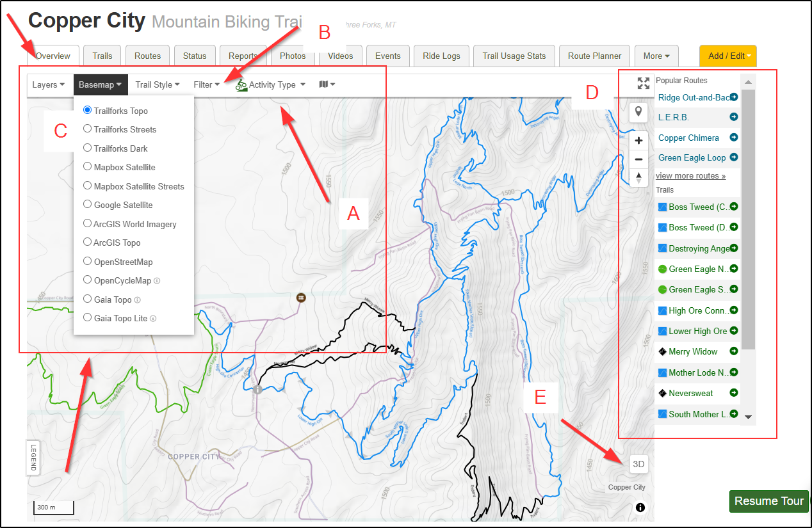Open the Copper Chimera route link
Viewport: 812px width, 528px height.
tap(688, 138)
